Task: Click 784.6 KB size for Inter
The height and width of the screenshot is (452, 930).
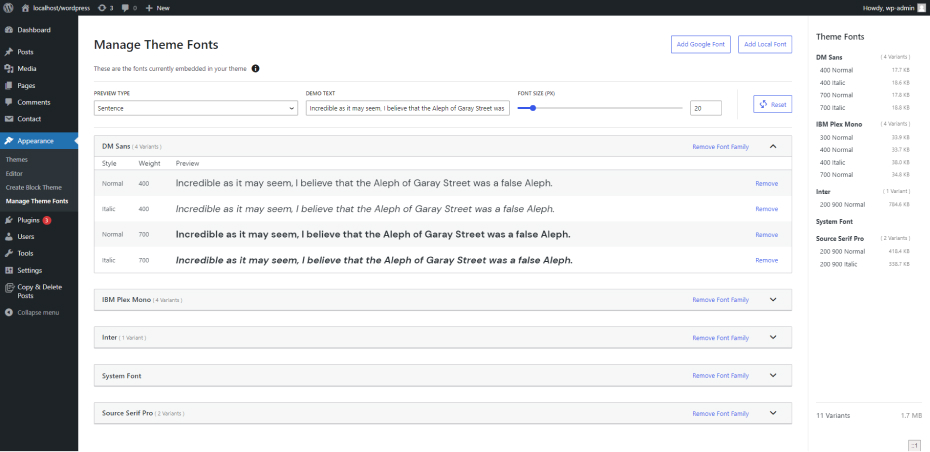Action: 897,205
